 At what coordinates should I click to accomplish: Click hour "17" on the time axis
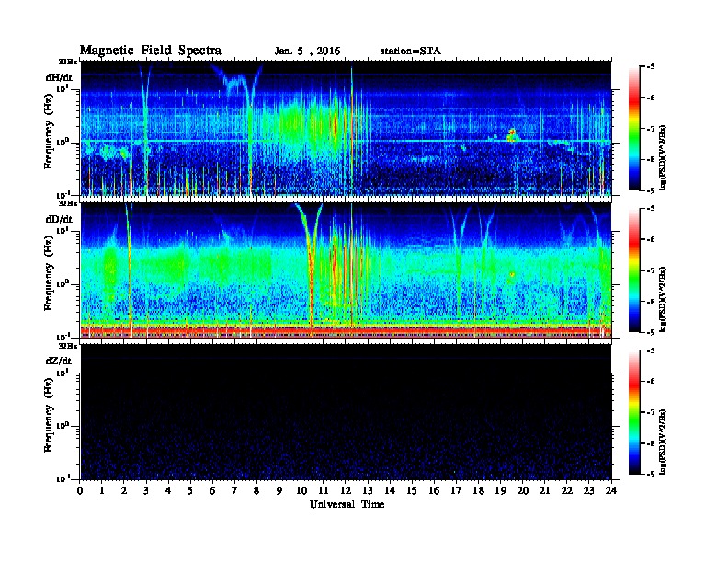pos(456,490)
